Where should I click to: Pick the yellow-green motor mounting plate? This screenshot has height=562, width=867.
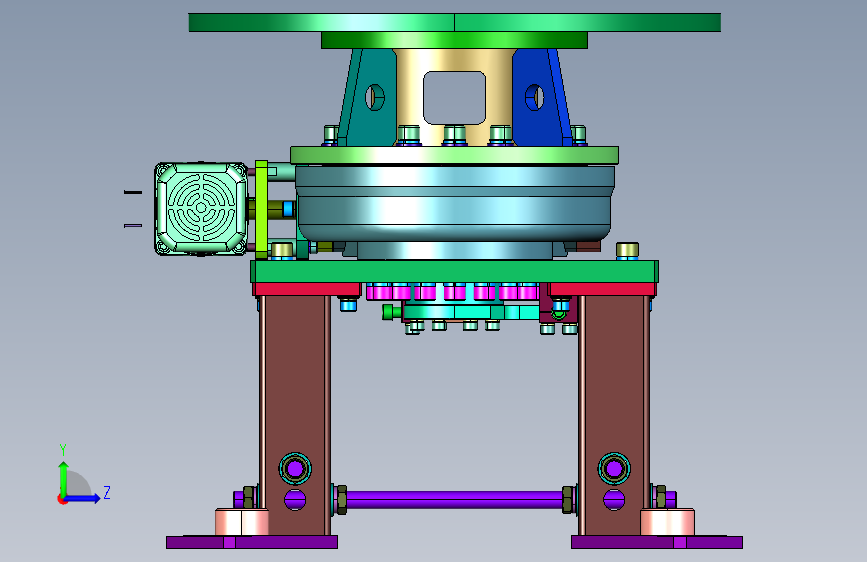click(262, 209)
